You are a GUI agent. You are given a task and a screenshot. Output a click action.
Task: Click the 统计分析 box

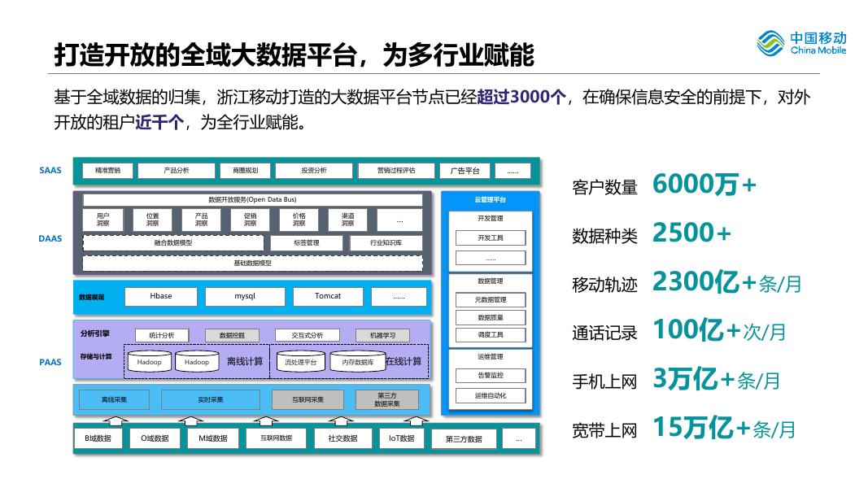162,335
